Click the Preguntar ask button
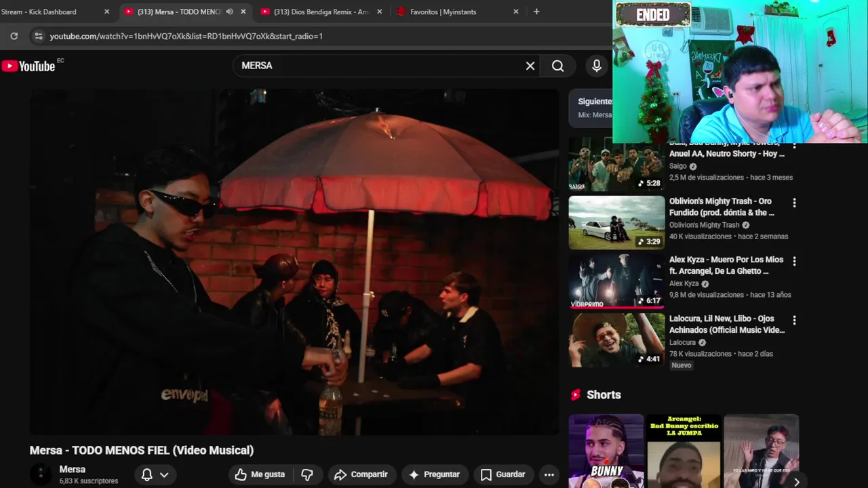The image size is (868, 488). 435,474
